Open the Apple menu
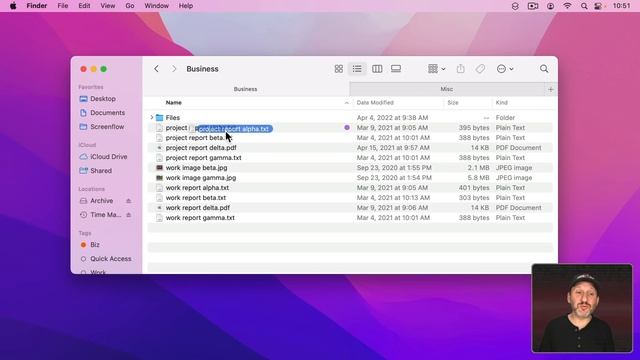The image size is (640, 360). pyautogui.click(x=13, y=6)
